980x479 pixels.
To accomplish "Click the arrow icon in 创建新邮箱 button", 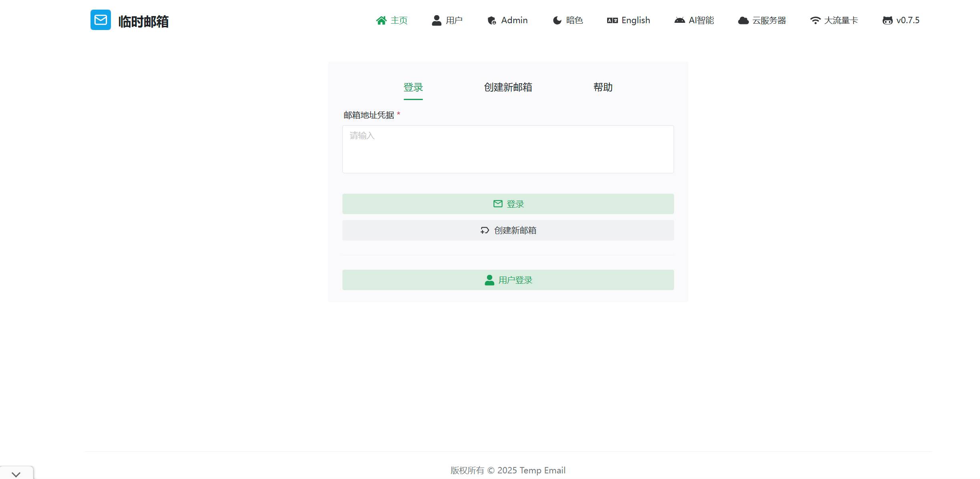I will tap(485, 230).
